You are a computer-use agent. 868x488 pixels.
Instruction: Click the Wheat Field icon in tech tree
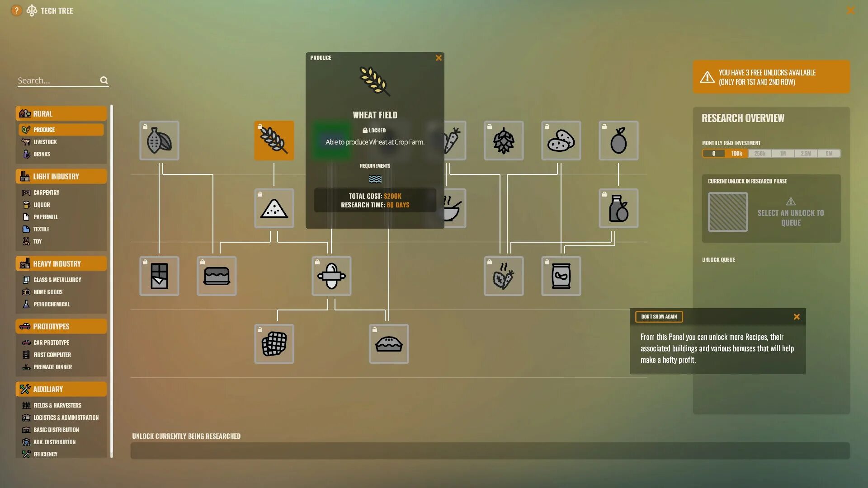coord(274,140)
